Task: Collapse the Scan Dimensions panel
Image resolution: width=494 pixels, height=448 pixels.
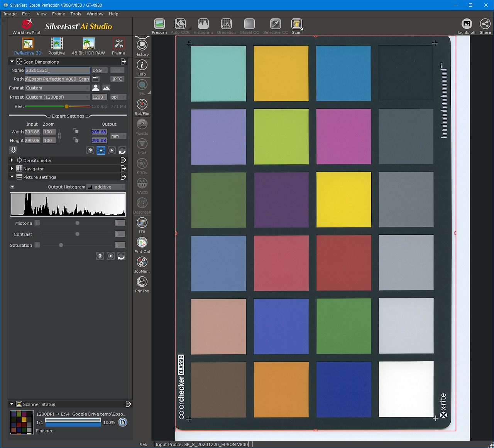Action: point(12,62)
